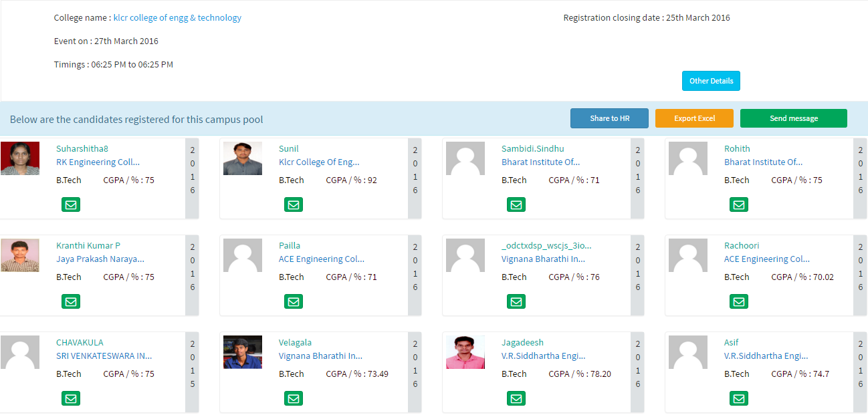Open the Other Details button
This screenshot has height=415, width=868.
click(x=711, y=81)
